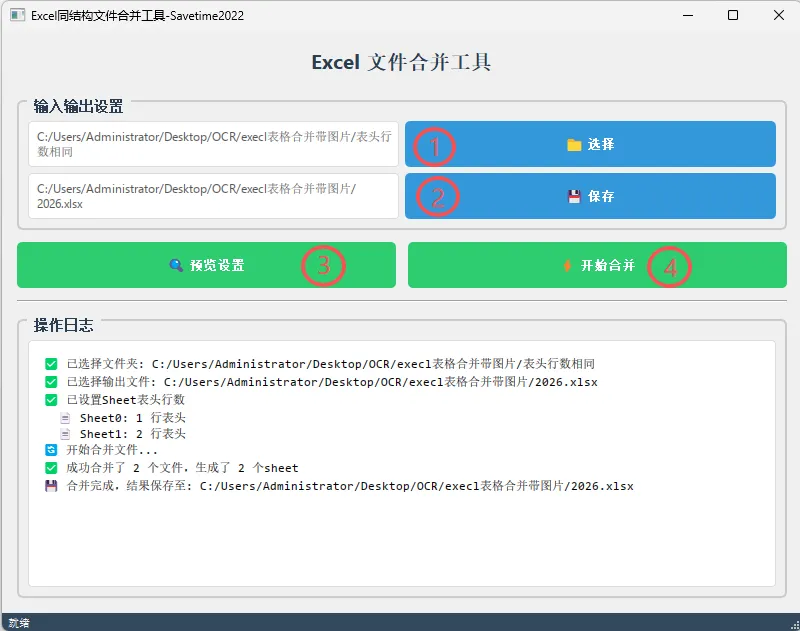This screenshot has width=800, height=631.
Task: Close the merge tool window
Action: (x=779, y=15)
